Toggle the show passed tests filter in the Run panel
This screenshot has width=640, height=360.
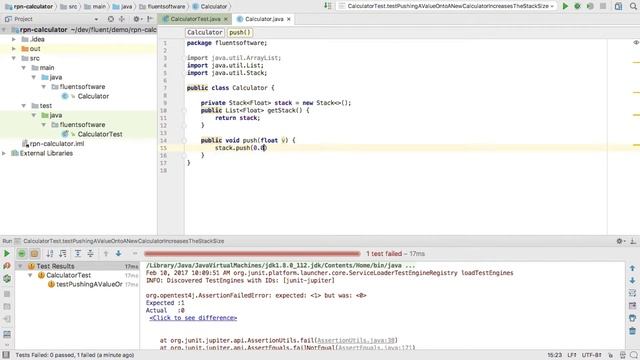coord(22,253)
